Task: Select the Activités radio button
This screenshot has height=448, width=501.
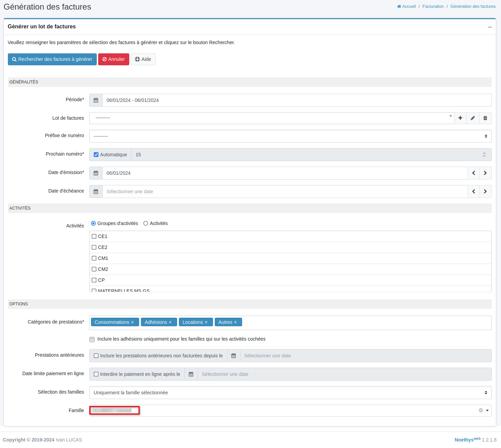Action: [146, 223]
